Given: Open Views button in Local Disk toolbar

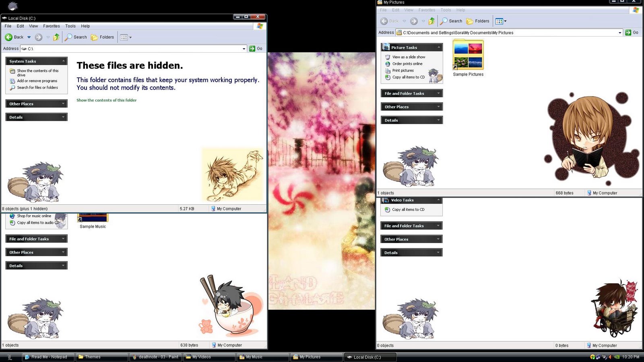Looking at the screenshot, I should click(126, 37).
